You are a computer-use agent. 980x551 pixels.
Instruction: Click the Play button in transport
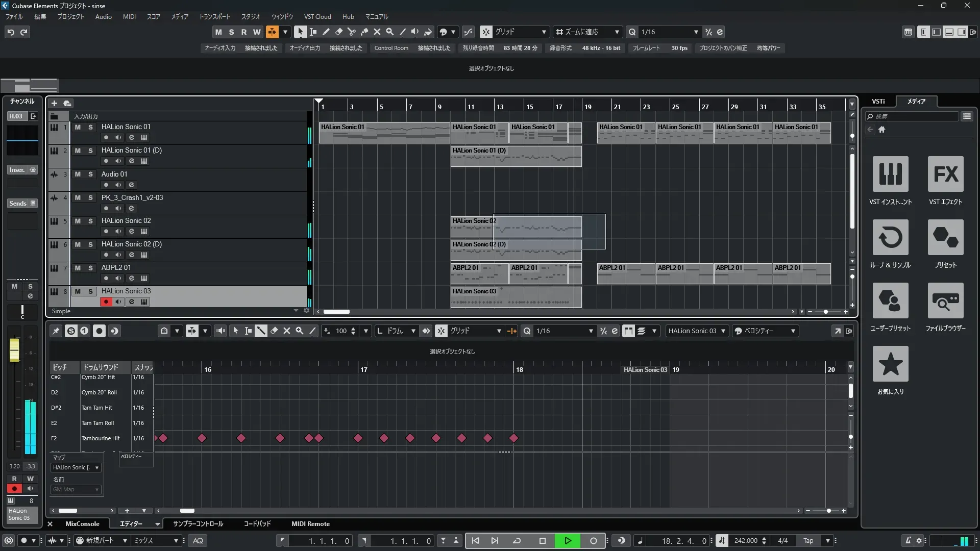[x=568, y=541]
